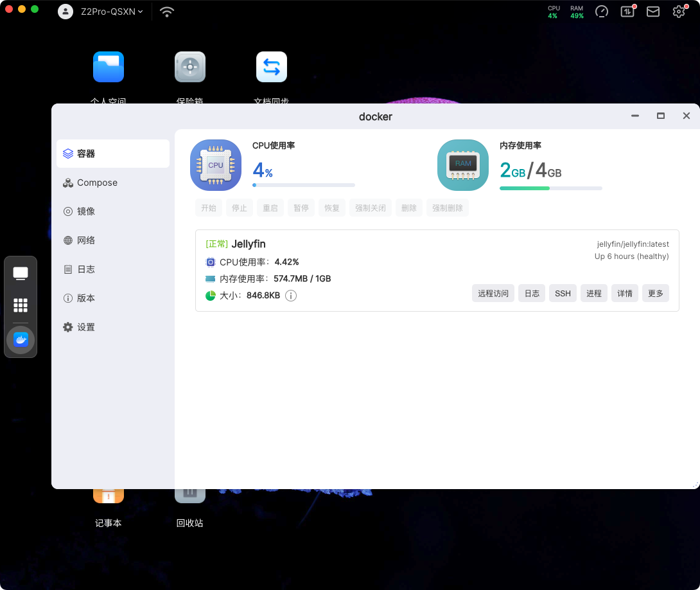Viewport: 700px width, 590px height.
Task: Open the mail icon in top bar
Action: coord(653,12)
